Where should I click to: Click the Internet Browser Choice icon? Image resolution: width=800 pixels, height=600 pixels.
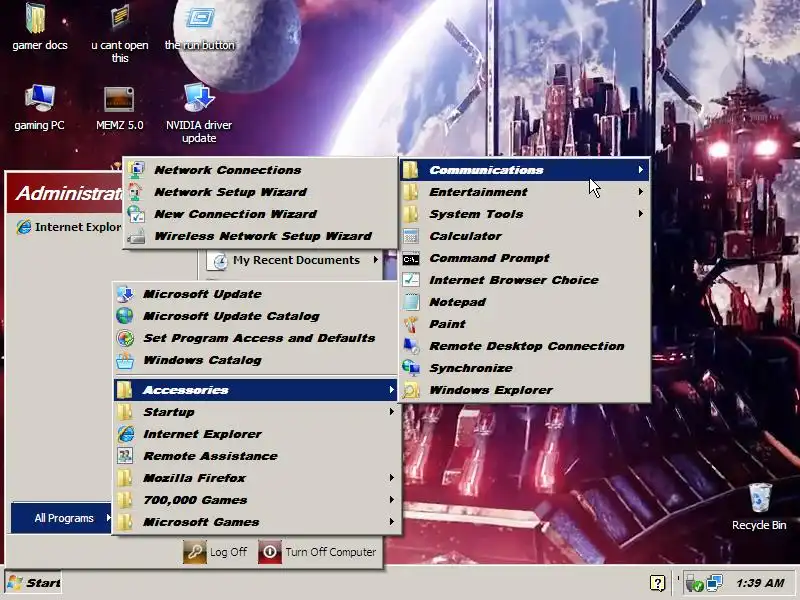(411, 280)
